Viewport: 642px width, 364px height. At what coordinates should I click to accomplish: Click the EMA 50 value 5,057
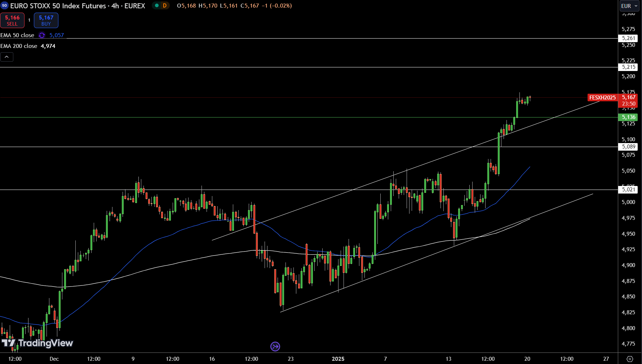(x=57, y=35)
